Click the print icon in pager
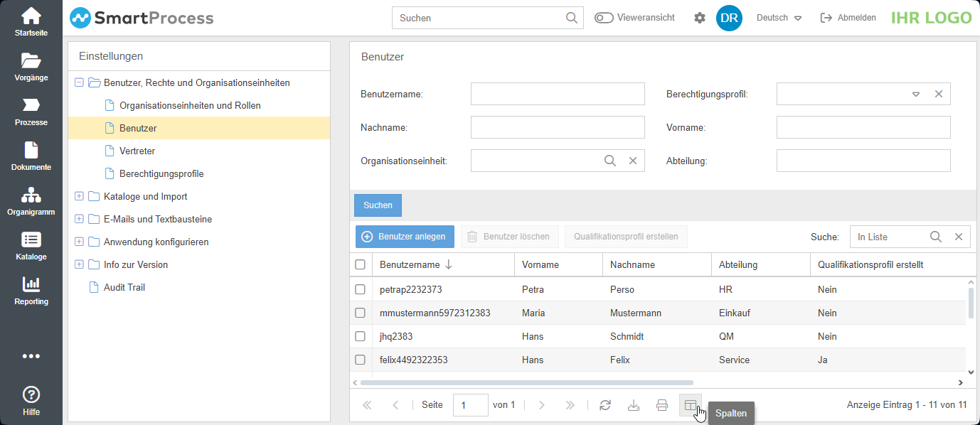The height and width of the screenshot is (425, 980). [x=662, y=405]
